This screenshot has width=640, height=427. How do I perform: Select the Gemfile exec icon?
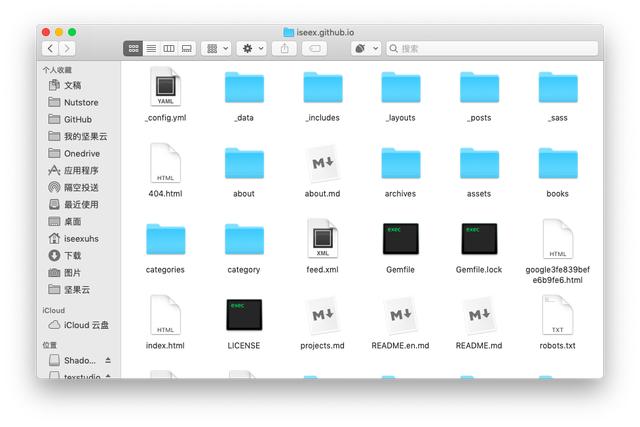point(400,240)
